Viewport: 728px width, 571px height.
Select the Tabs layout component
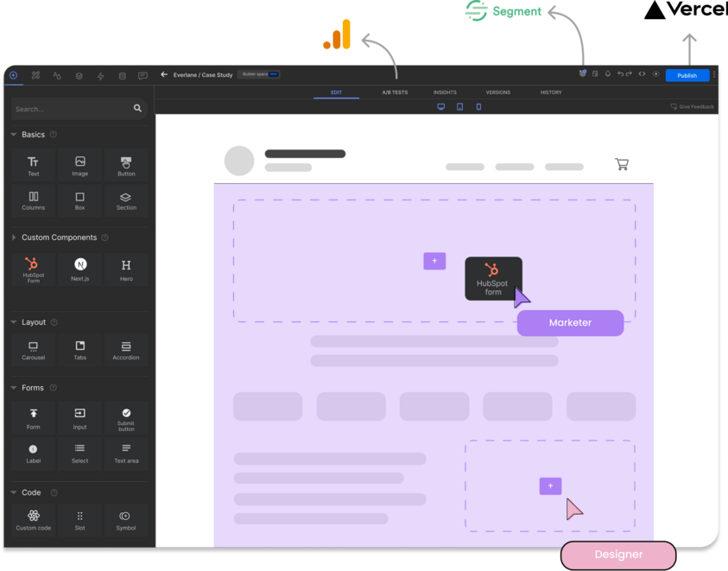(x=79, y=351)
